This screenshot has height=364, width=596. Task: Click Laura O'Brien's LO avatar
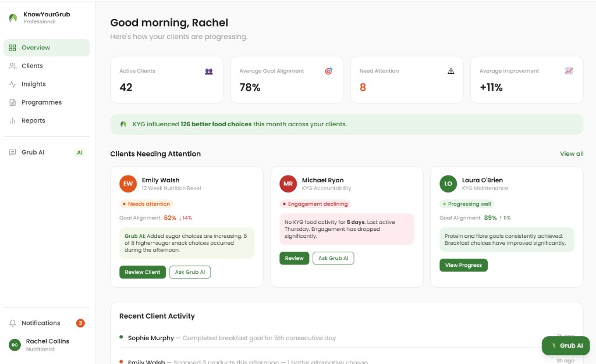click(448, 184)
